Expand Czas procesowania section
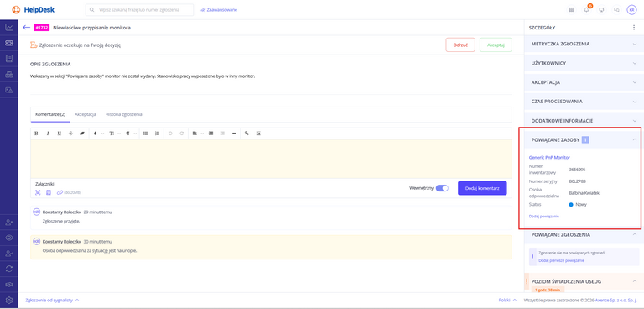The height and width of the screenshot is (309, 644). click(x=582, y=102)
